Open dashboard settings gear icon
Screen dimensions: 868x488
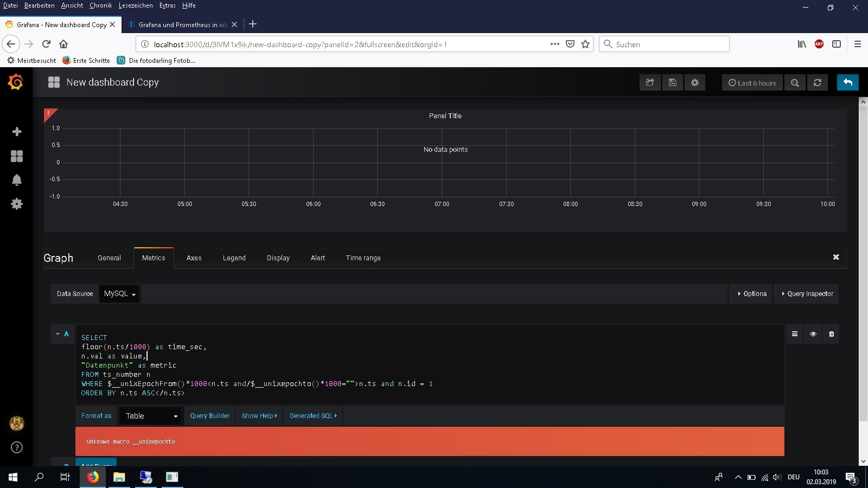point(695,82)
